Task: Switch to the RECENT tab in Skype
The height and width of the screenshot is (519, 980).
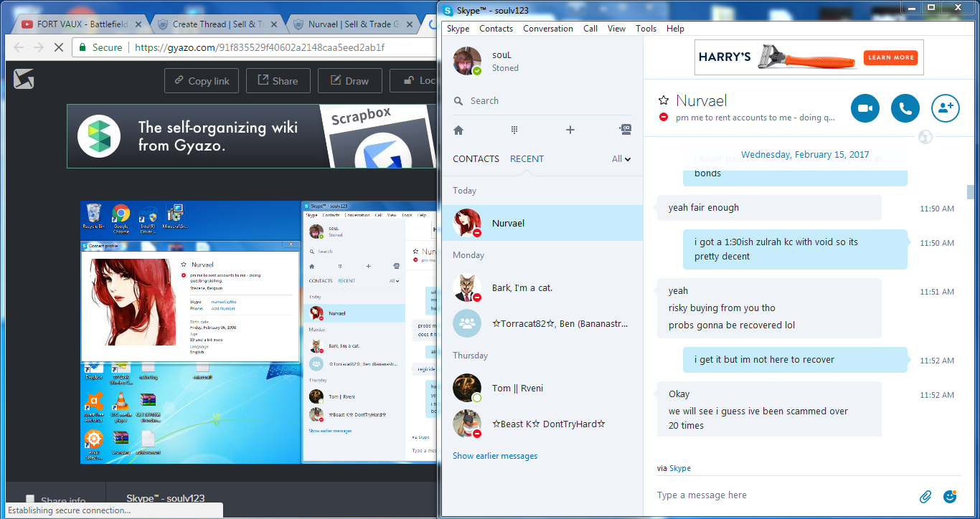Action: (x=527, y=159)
